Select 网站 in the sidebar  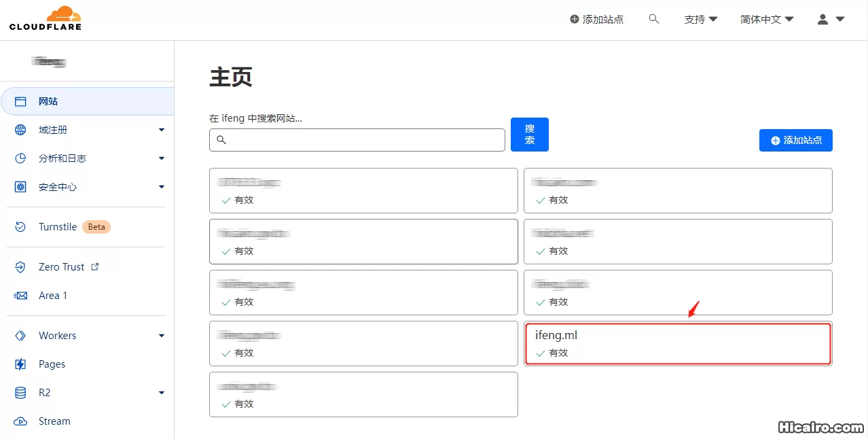(87, 101)
